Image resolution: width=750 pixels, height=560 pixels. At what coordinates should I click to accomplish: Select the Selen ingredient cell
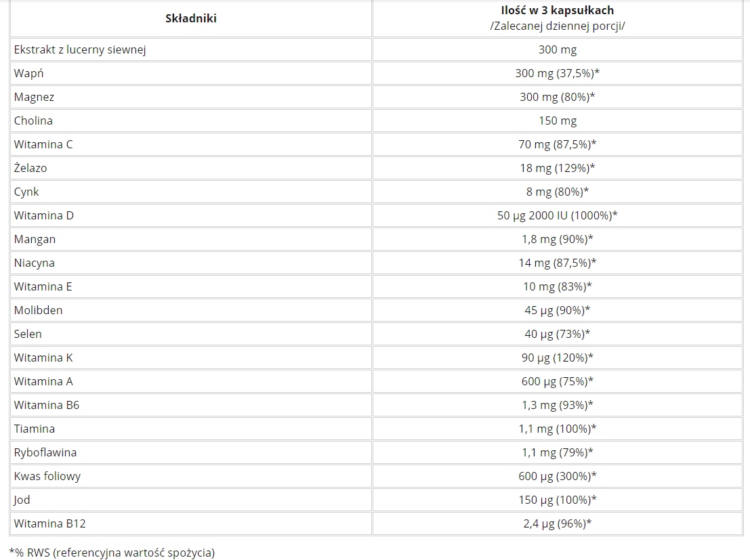tap(28, 334)
